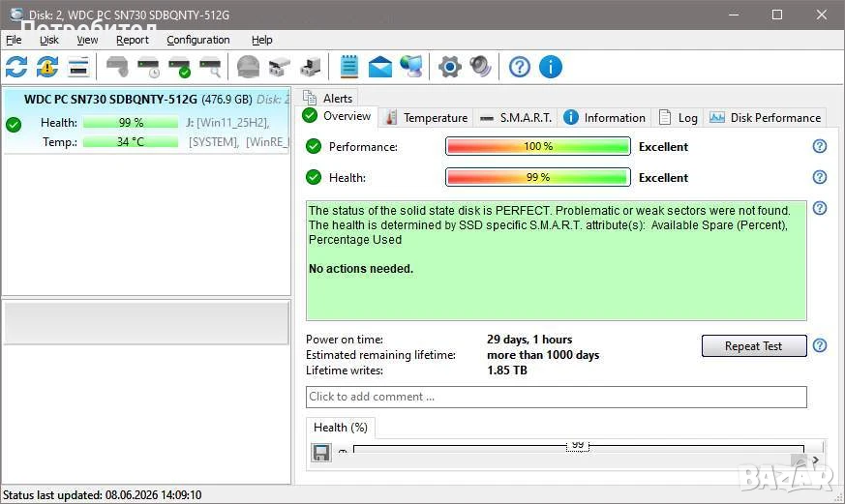Click the first gray disk test icon
Screen dimensions: 845x504
tap(117, 67)
